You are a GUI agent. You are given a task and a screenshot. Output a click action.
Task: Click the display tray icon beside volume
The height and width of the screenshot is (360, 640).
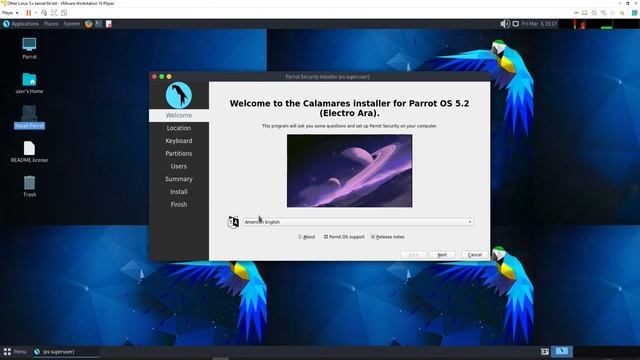pos(516,24)
